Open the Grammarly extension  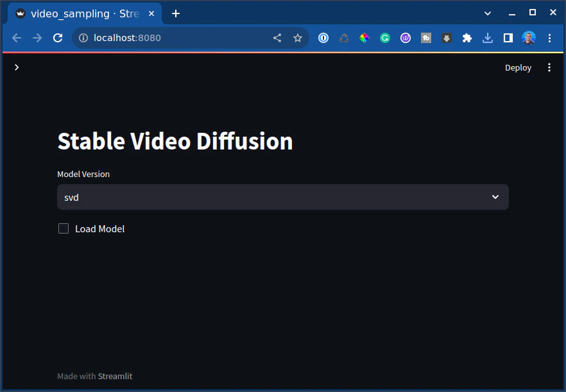pyautogui.click(x=385, y=38)
